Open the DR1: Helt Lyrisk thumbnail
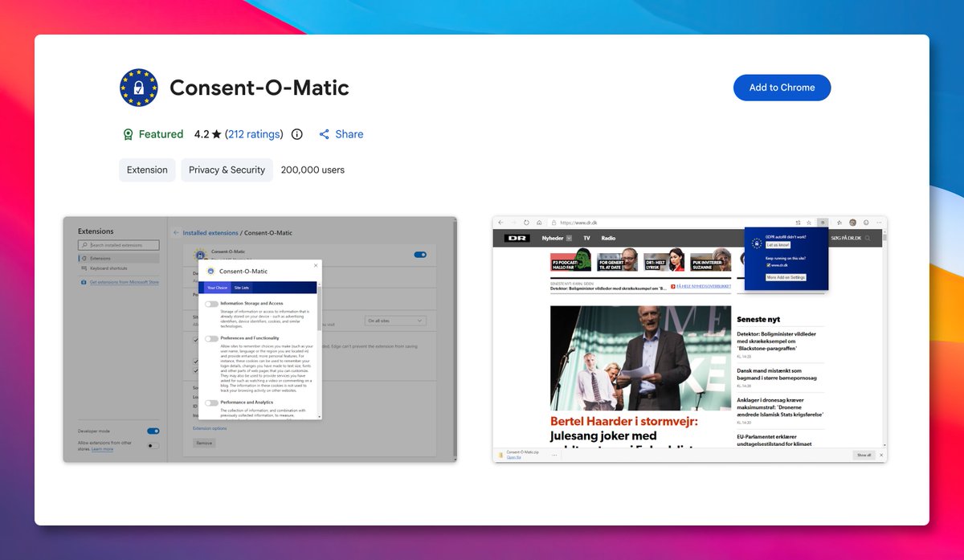 [664, 260]
